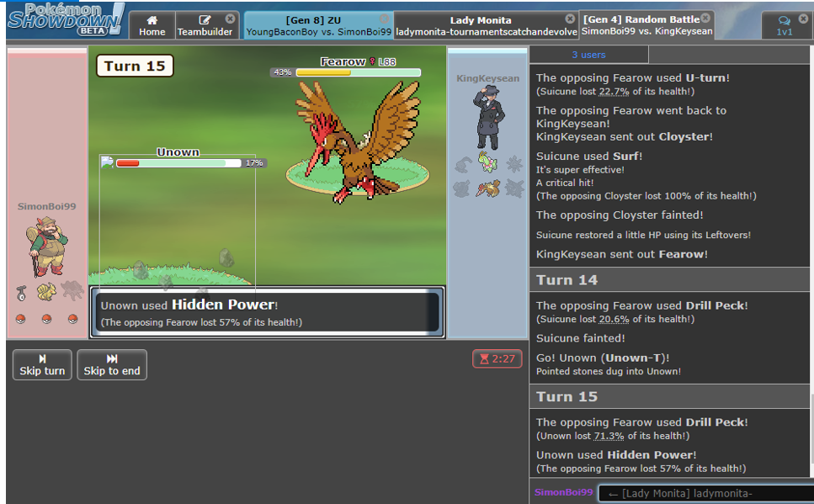
Task: Click Fearow's yellow HP bar
Action: point(359,72)
